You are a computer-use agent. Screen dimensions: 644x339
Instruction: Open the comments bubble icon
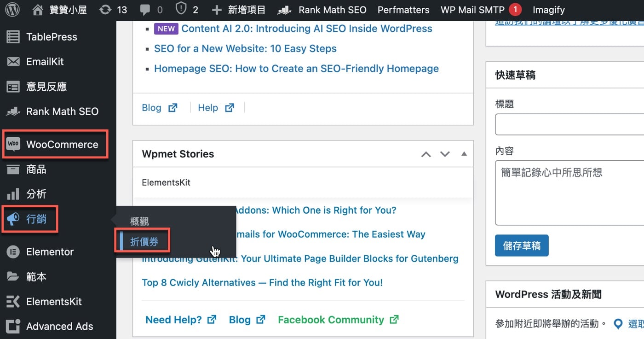click(145, 10)
